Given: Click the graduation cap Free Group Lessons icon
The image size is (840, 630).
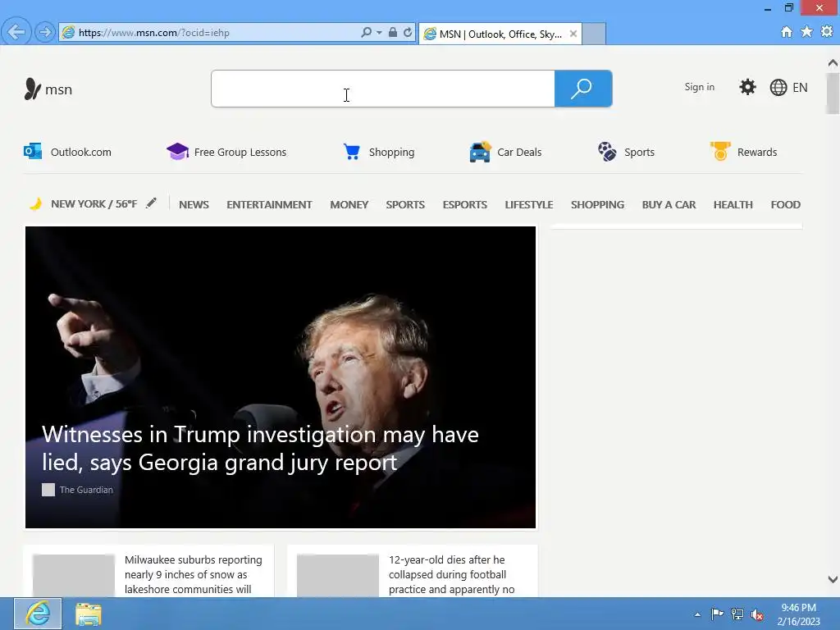Looking at the screenshot, I should (177, 152).
